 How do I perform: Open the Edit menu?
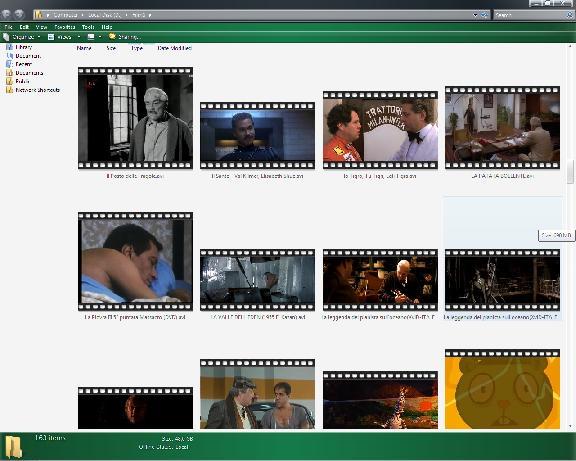click(x=24, y=27)
